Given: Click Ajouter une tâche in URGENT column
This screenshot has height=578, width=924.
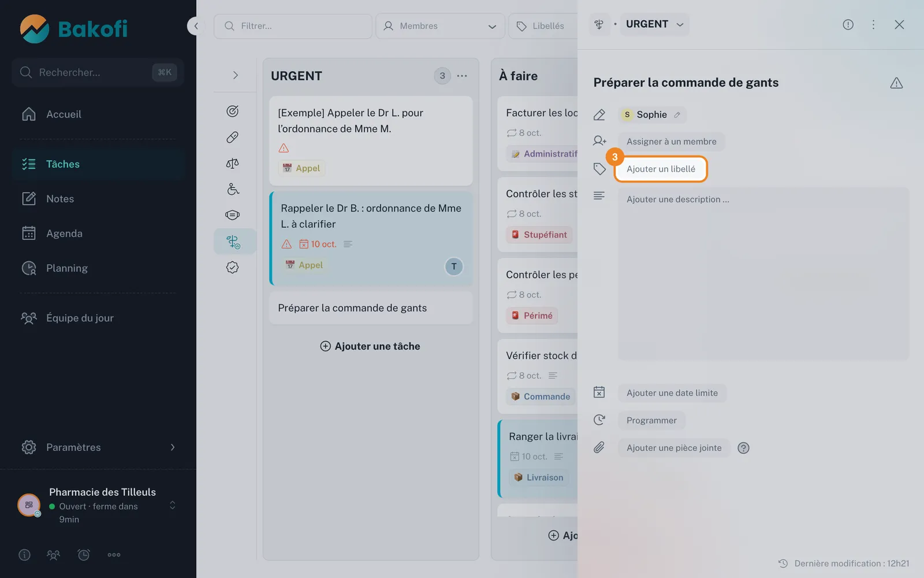Looking at the screenshot, I should (370, 346).
